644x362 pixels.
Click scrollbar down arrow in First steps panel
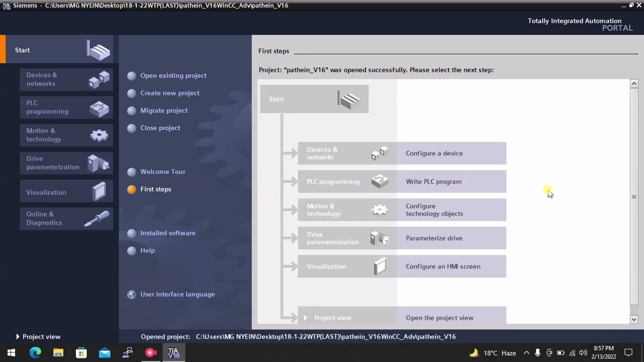coord(634,319)
